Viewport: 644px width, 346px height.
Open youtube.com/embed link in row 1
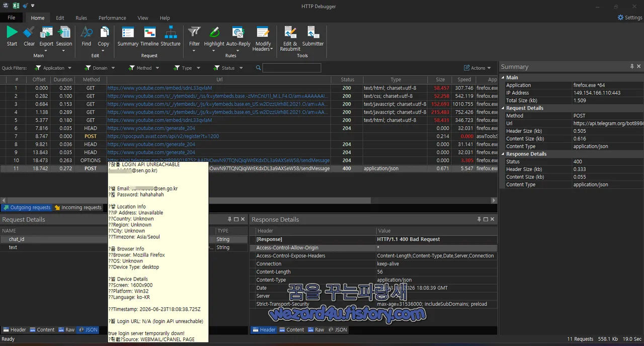pos(159,88)
